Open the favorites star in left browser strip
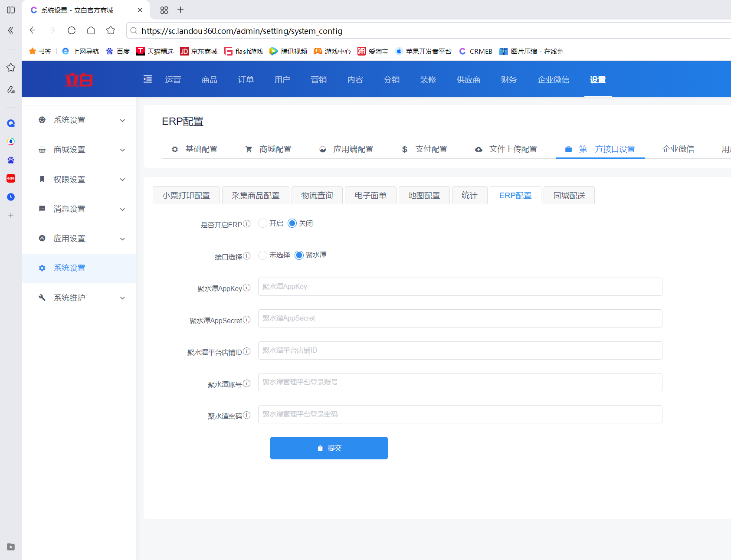Image resolution: width=731 pixels, height=560 pixels. [x=11, y=68]
